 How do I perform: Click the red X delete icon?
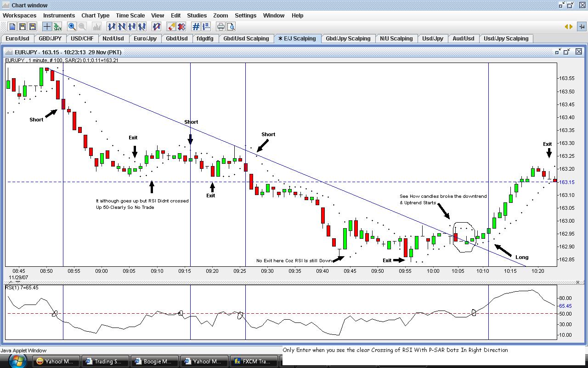[x=181, y=27]
